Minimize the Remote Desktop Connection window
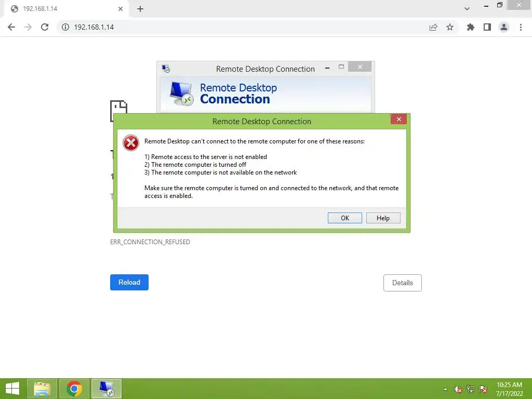Image resolution: width=532 pixels, height=399 pixels. (x=327, y=68)
